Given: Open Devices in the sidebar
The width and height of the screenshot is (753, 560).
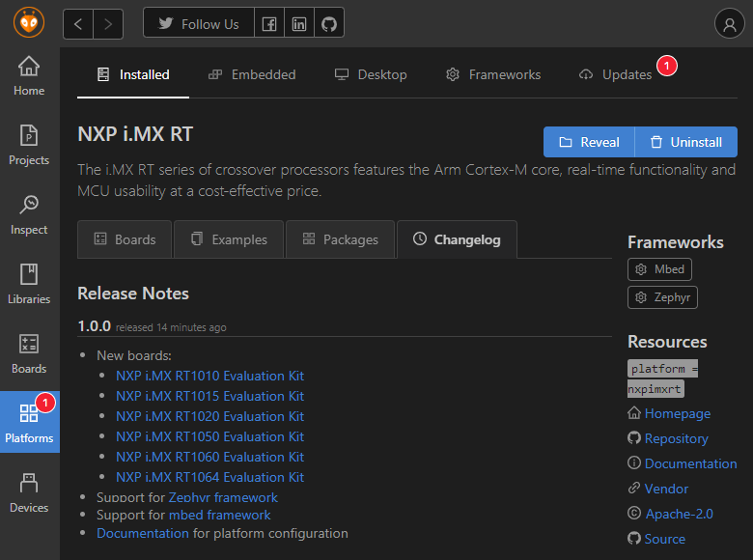Looking at the screenshot, I should pyautogui.click(x=29, y=493).
